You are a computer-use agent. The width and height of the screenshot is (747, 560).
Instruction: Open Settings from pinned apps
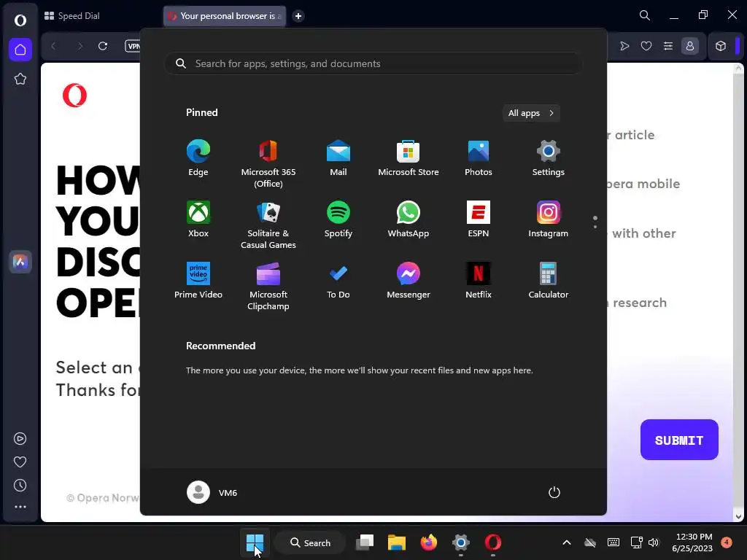coord(549,158)
